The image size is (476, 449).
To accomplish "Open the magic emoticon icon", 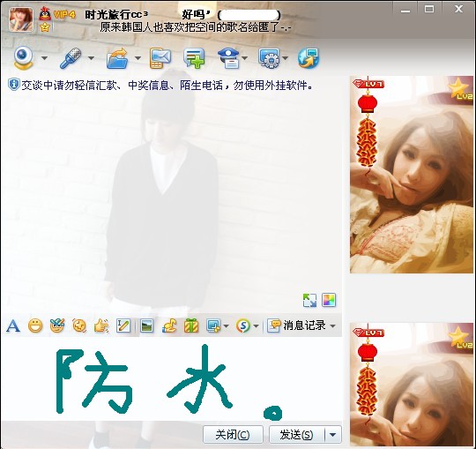I will pyautogui.click(x=57, y=326).
